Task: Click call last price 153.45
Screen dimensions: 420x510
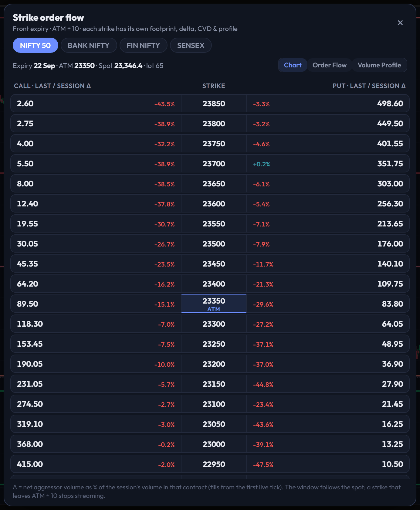Action: 30,344
